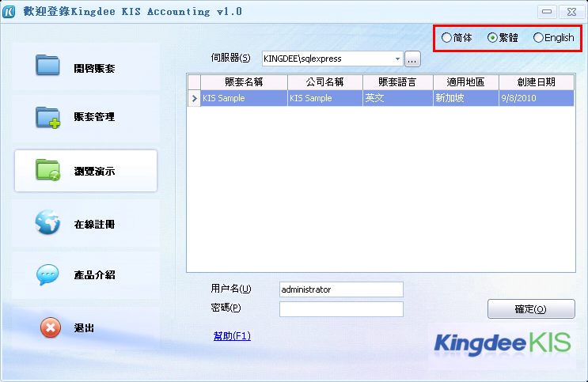Open the 幫助(F1) help link
Image resolution: width=588 pixels, height=382 pixels.
(x=232, y=335)
